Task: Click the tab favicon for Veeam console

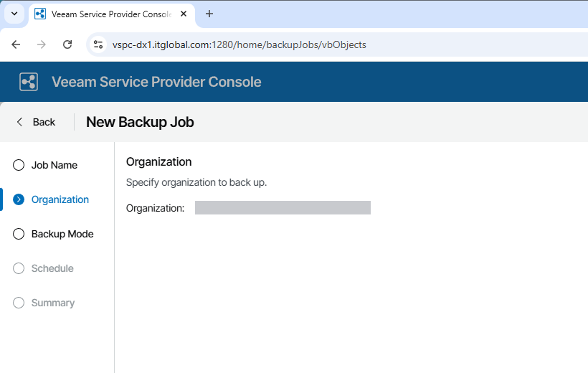Action: pos(40,14)
